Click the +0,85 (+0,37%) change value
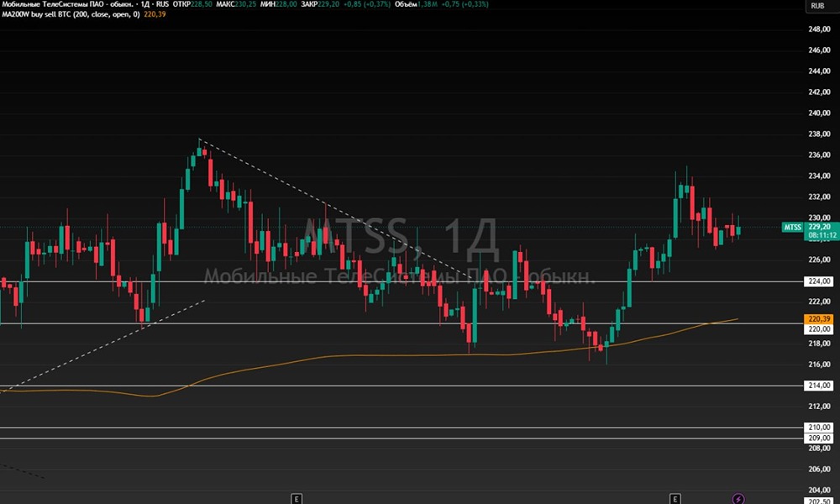The height and width of the screenshot is (504, 840). coord(366,4)
